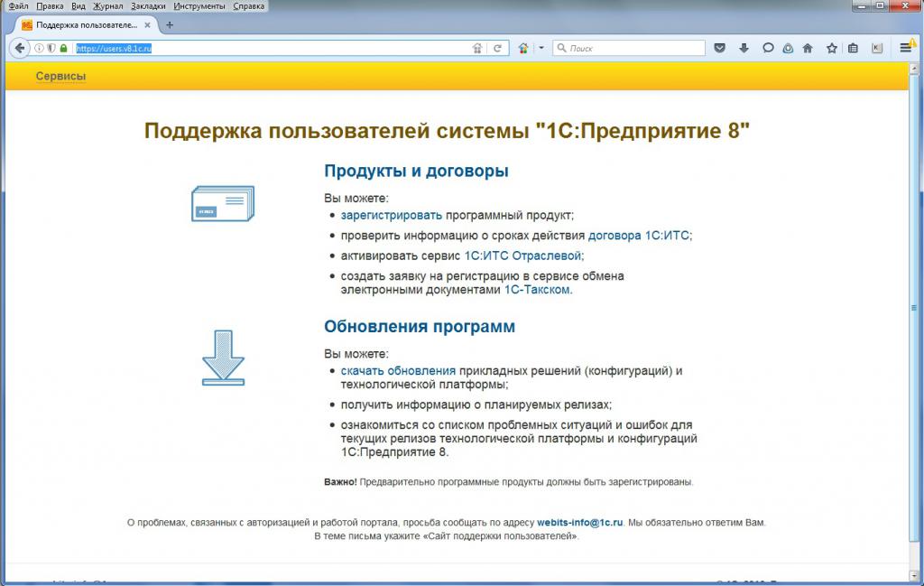This screenshot has height=586, width=924.
Task: Bookmark this page with the star icon
Action: (x=831, y=49)
